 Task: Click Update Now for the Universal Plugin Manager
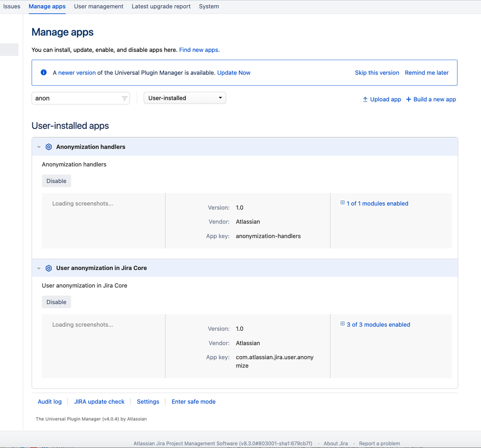[x=234, y=72]
